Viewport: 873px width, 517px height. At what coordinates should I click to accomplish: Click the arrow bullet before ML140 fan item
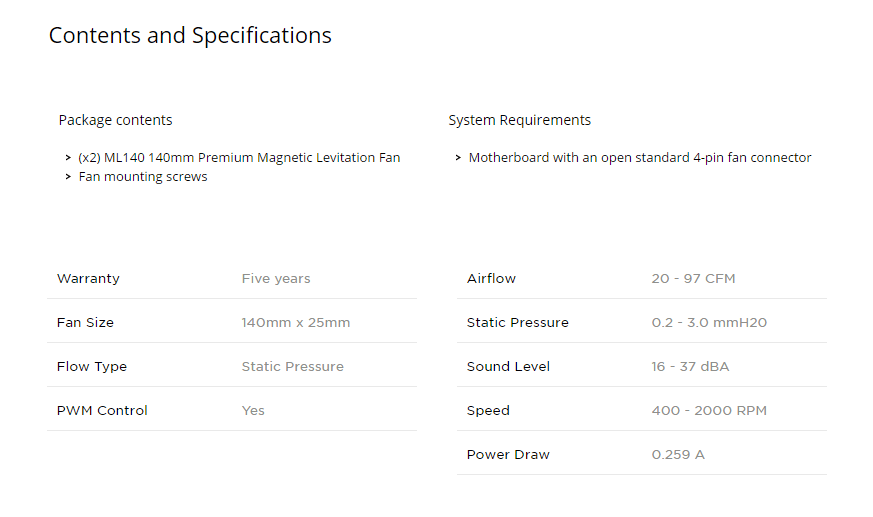68,158
